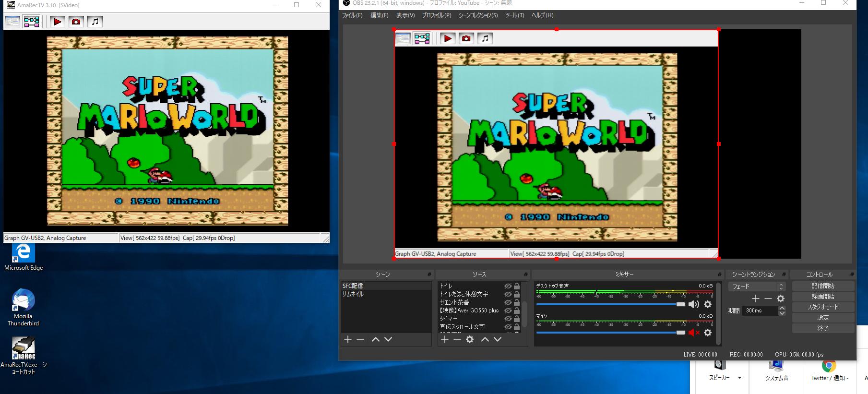Move the scene up with the arrow
This screenshot has height=394, width=868.
point(376,339)
